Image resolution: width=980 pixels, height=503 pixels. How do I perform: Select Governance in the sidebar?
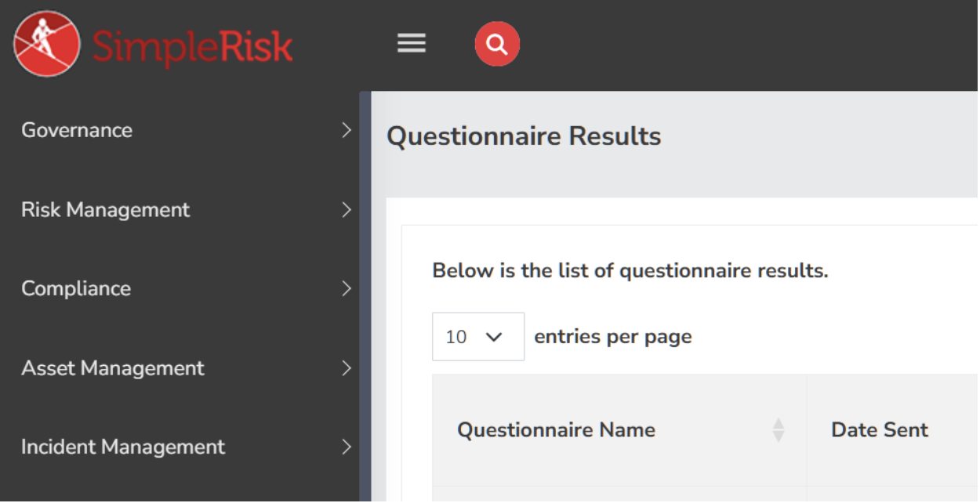pos(77,131)
